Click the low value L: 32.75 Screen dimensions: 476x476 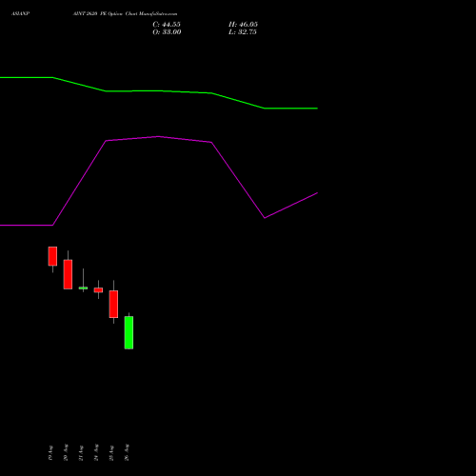(x=243, y=32)
